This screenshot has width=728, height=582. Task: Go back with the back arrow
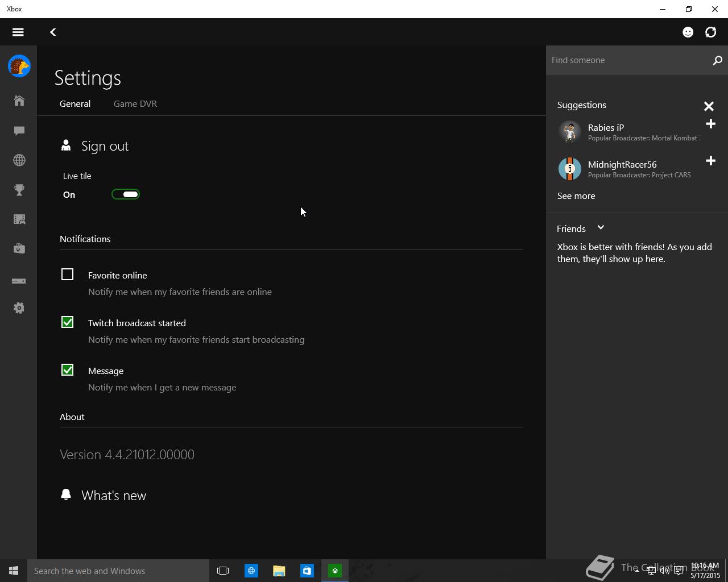pos(53,32)
